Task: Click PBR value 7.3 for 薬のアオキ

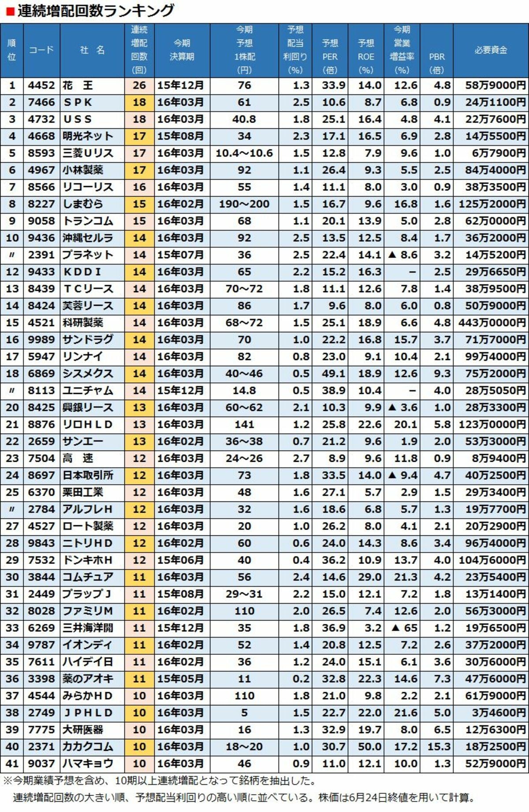Action: coord(442,679)
